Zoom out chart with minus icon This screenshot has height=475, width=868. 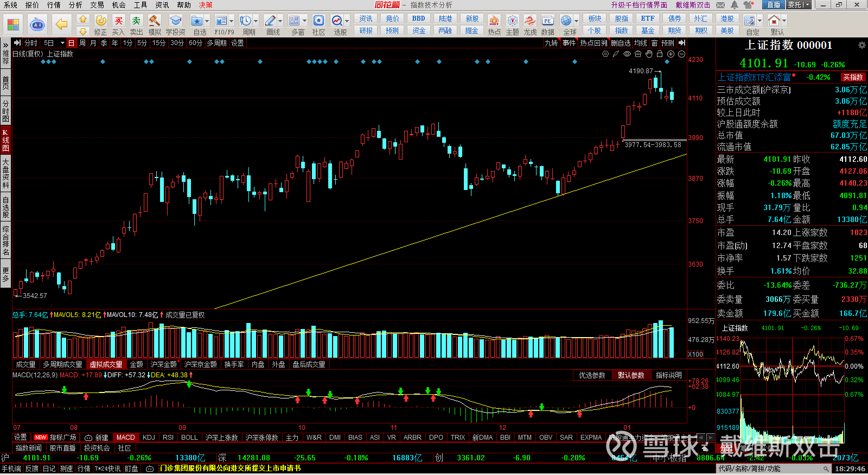pyautogui.click(x=681, y=54)
